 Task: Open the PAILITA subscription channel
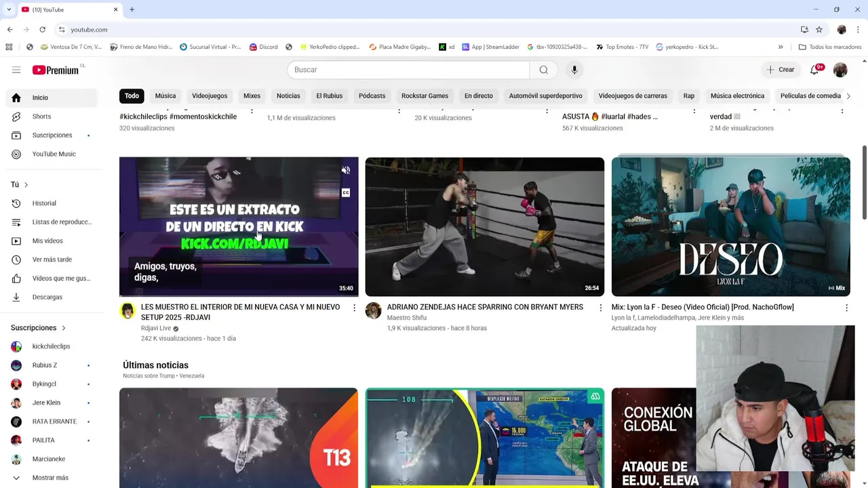52,441
